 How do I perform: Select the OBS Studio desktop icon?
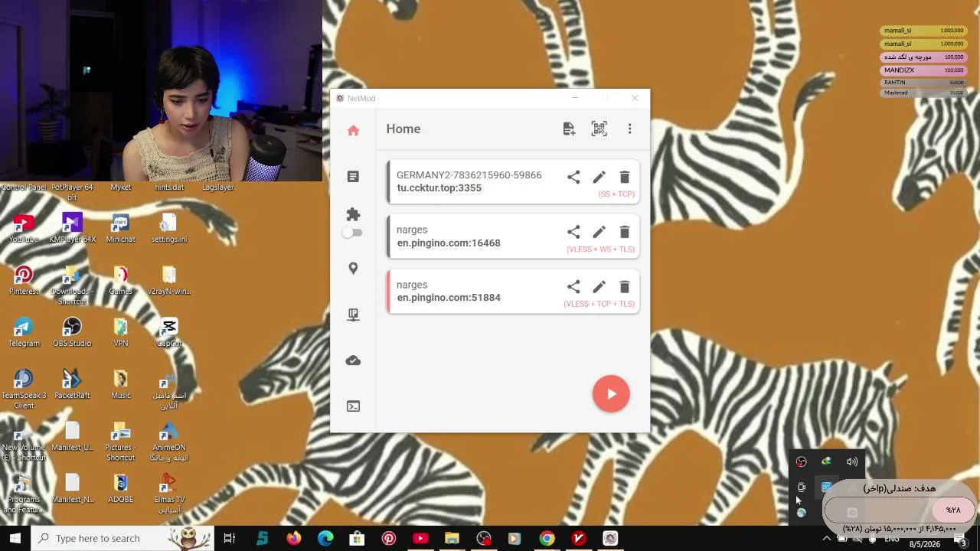click(x=72, y=332)
